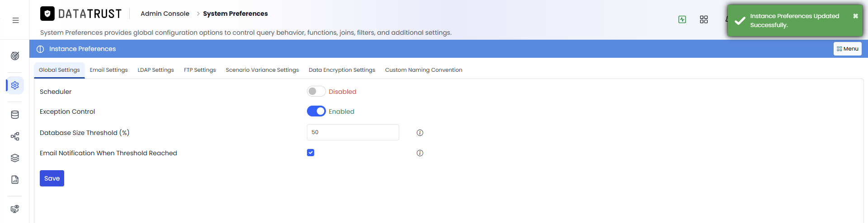Open the layers stack sidebar icon
The width and height of the screenshot is (868, 223).
click(15, 158)
